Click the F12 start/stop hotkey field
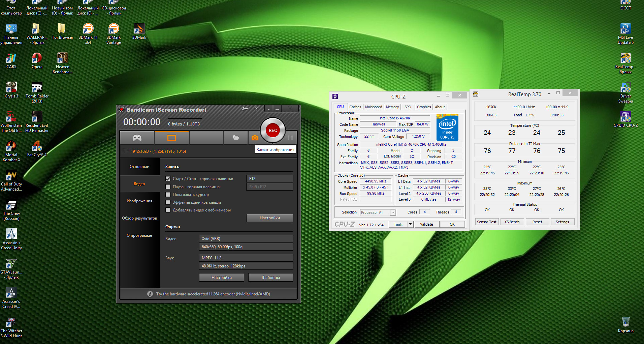644x344 pixels. [x=270, y=179]
